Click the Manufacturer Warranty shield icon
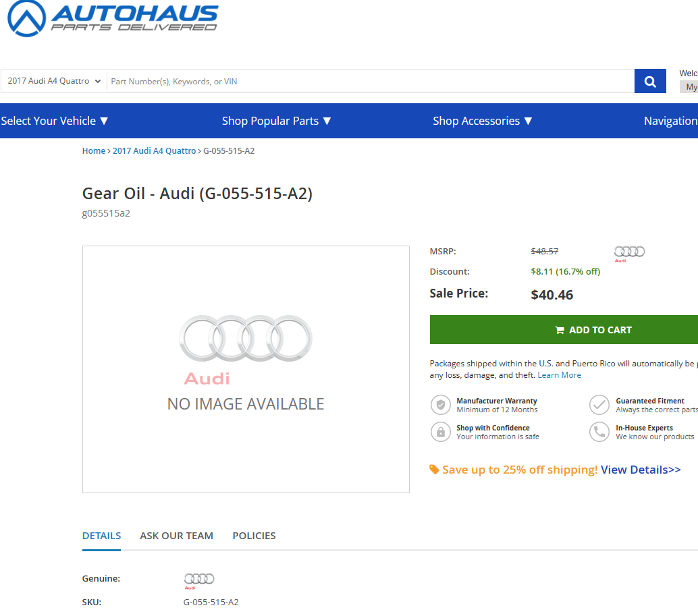This screenshot has width=698, height=616. click(x=440, y=404)
